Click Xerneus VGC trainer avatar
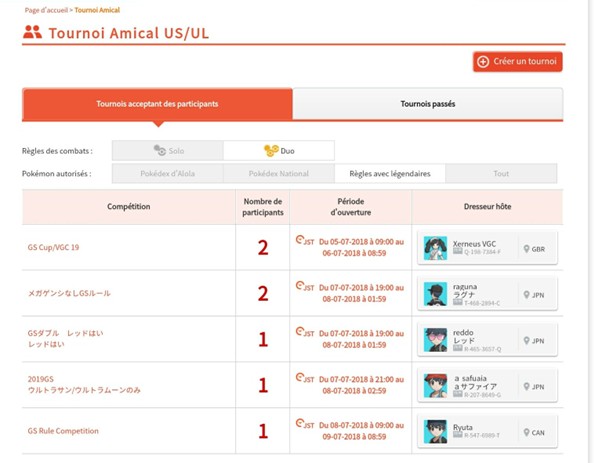 tap(435, 248)
